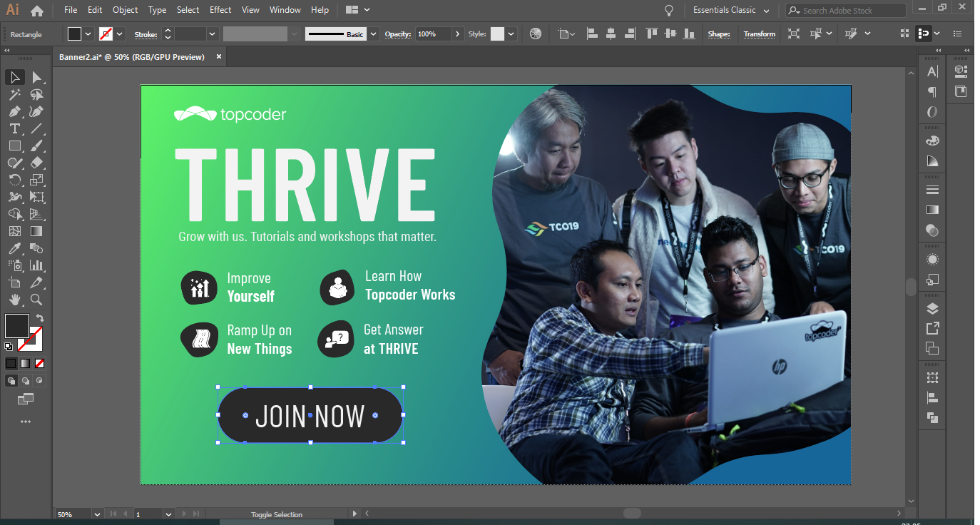Open the Window menu

285,10
